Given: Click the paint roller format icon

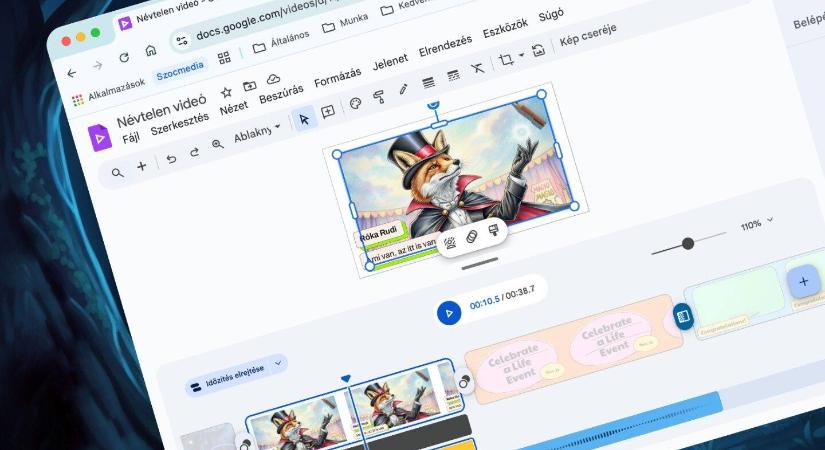Looking at the screenshot, I should 378,96.
